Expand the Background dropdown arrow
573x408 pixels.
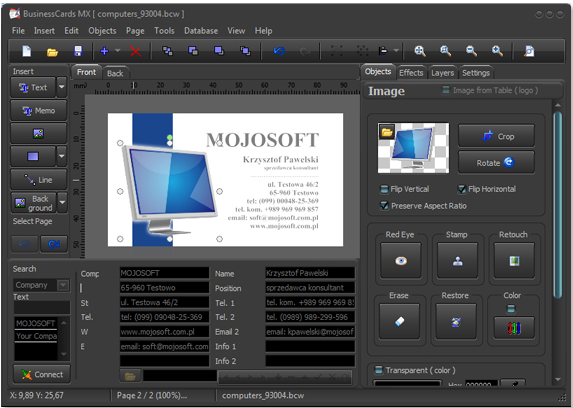pos(62,202)
